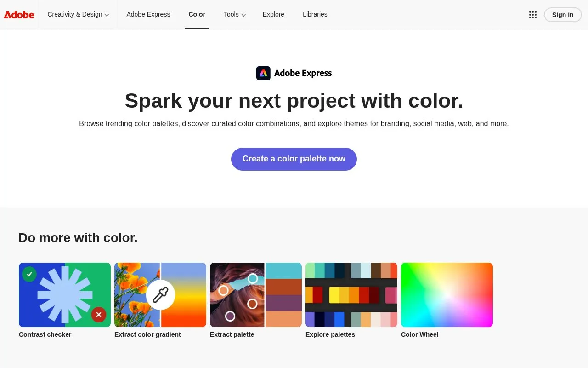Click the Extract palette label
Screen dimensions: 588x368
232,334
